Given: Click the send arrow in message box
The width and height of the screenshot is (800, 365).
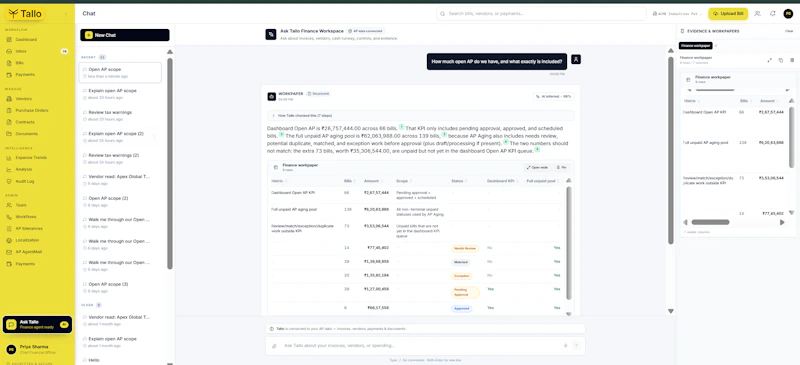Looking at the screenshot, I should pos(577,346).
